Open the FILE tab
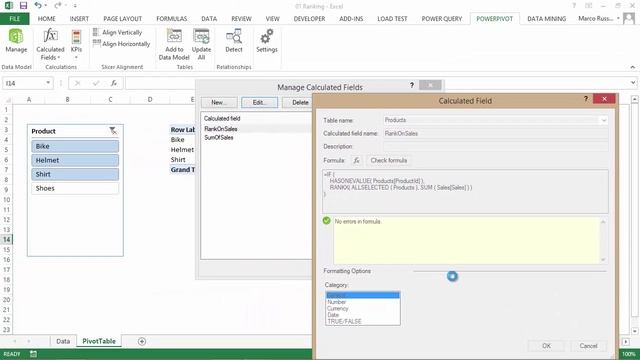640x360 pixels. [x=15, y=19]
